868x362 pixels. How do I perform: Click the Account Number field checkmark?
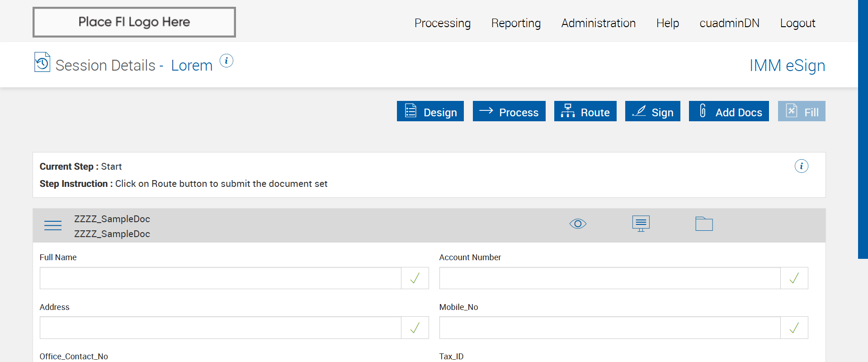click(794, 278)
